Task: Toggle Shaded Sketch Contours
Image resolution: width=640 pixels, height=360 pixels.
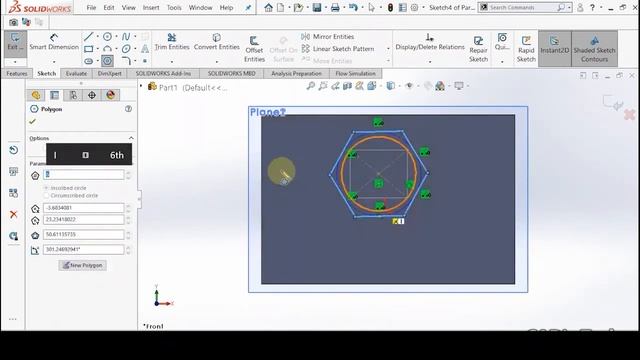Action: 594,48
